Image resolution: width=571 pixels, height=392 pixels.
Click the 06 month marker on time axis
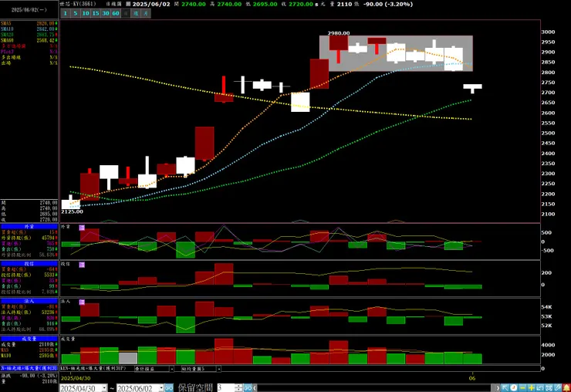(x=472, y=378)
